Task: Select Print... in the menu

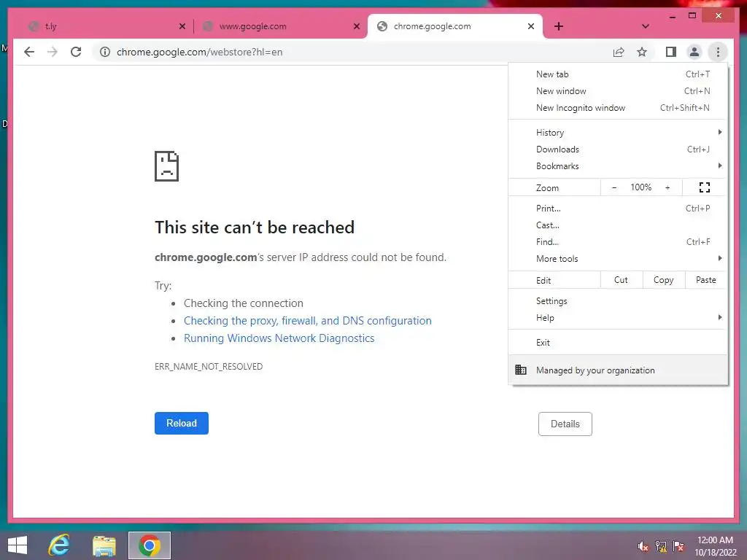Action: [618, 208]
